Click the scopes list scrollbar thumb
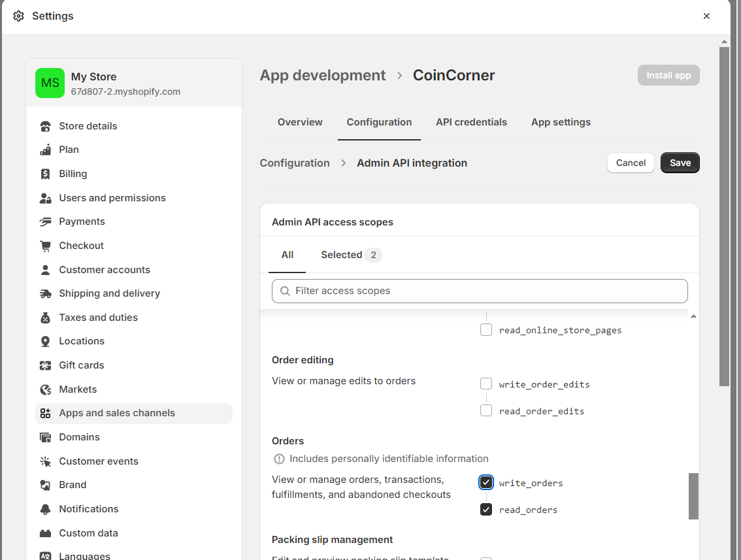This screenshot has width=741, height=560. [693, 496]
